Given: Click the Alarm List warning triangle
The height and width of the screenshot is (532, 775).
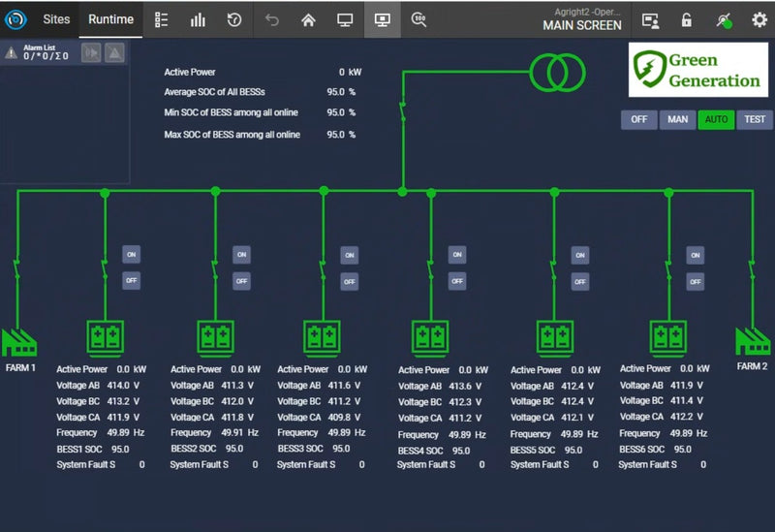Looking at the screenshot, I should coord(11,53).
